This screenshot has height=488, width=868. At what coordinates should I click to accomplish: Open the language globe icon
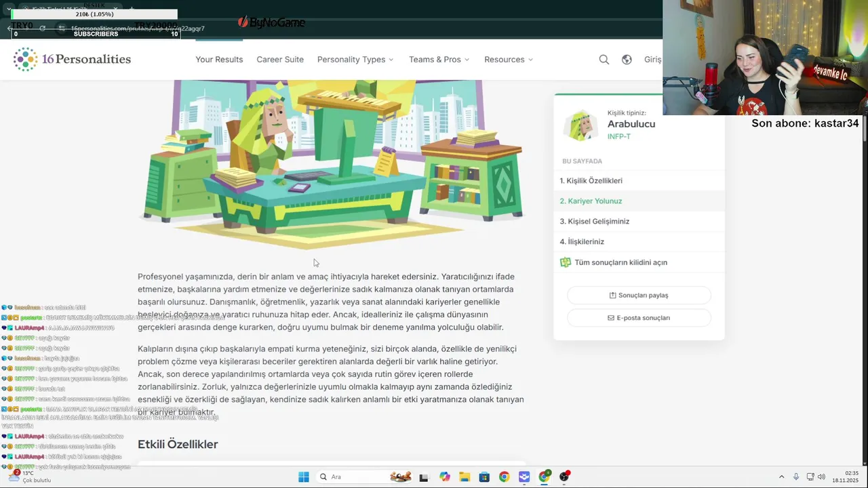(x=627, y=60)
